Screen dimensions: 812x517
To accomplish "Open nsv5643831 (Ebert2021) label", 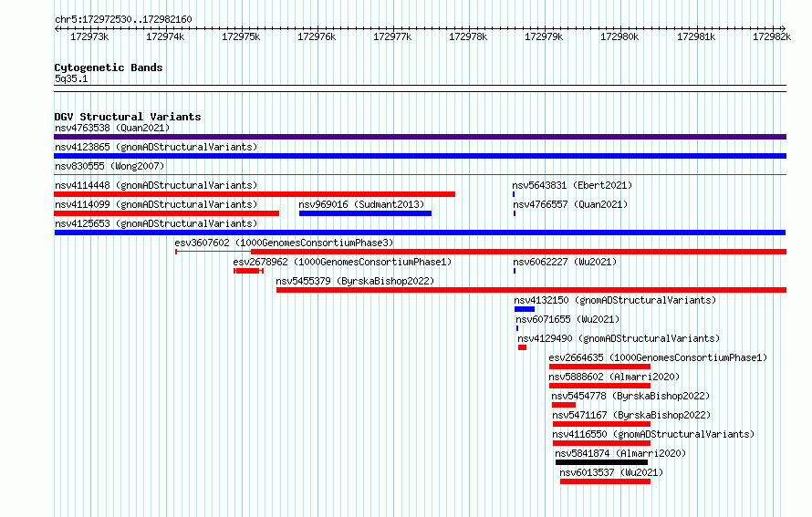I will coord(572,185).
